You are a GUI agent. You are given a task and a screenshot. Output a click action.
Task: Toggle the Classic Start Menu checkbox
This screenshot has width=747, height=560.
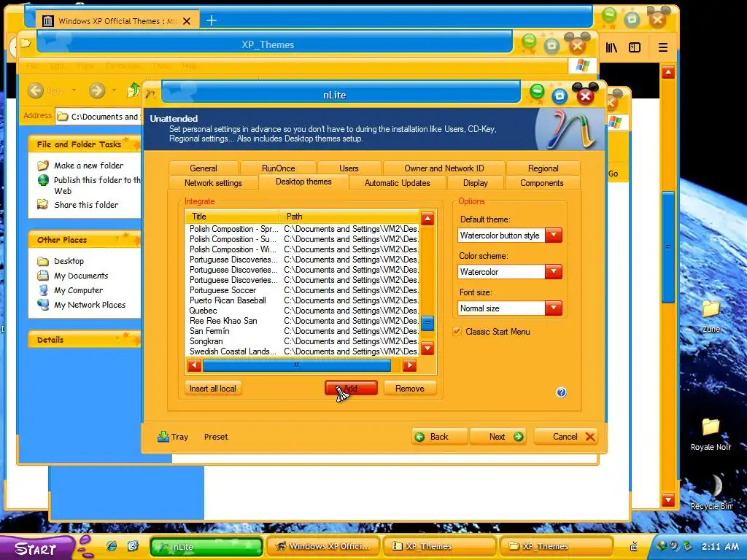(457, 332)
